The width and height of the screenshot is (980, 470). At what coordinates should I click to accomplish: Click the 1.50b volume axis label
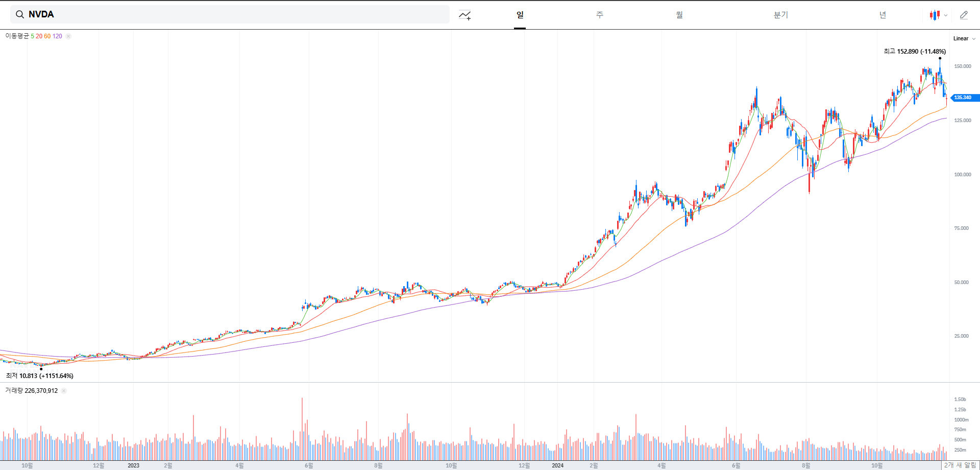tap(960, 400)
